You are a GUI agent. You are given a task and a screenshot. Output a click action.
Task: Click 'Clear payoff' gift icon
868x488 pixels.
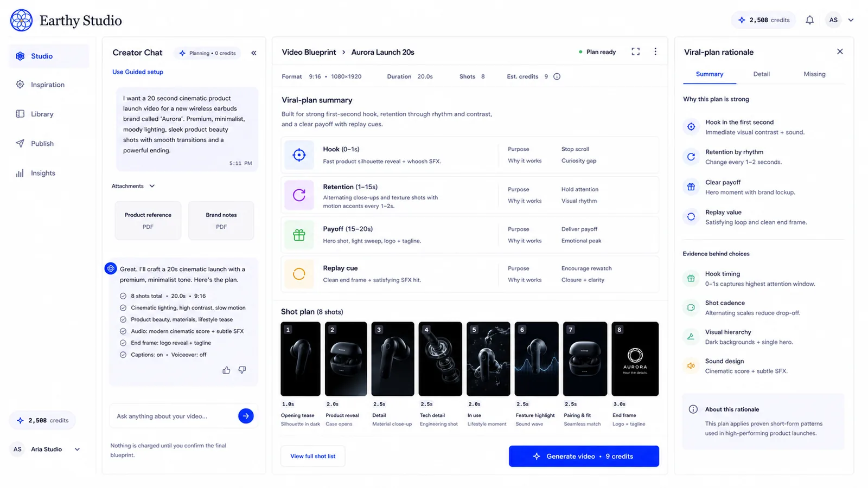(691, 187)
